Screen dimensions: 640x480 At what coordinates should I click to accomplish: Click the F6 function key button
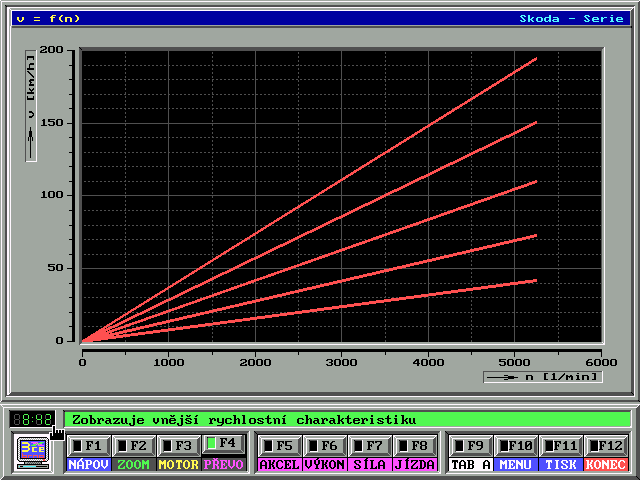324,446
